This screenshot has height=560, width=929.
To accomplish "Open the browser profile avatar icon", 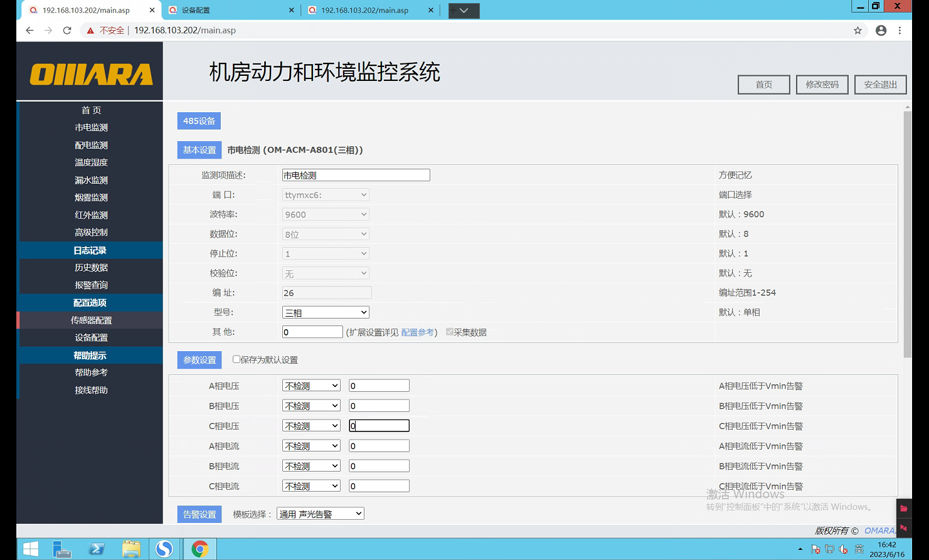I will pyautogui.click(x=881, y=30).
